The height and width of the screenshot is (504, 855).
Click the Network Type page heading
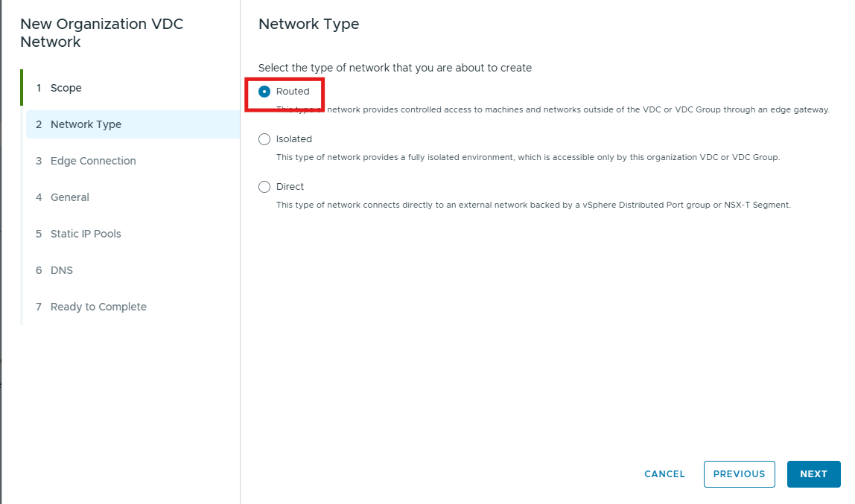308,24
